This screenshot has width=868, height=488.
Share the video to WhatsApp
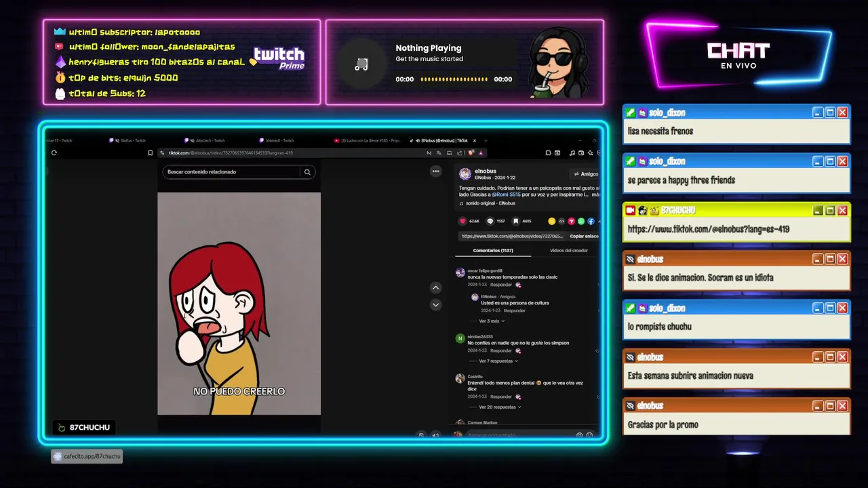pos(581,221)
